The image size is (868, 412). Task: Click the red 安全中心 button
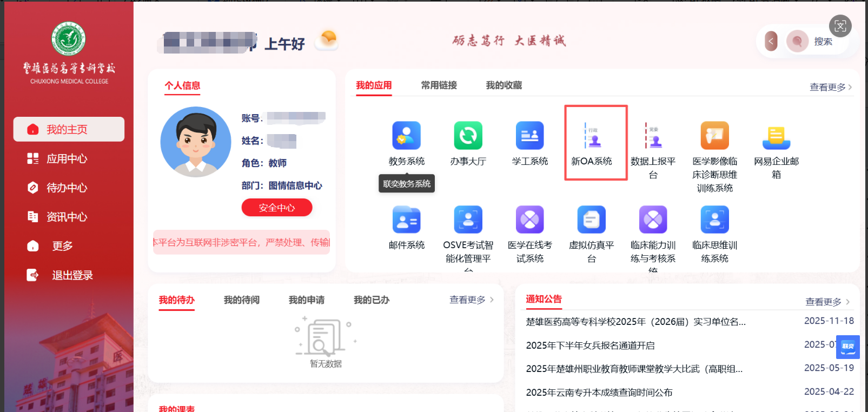(x=276, y=208)
